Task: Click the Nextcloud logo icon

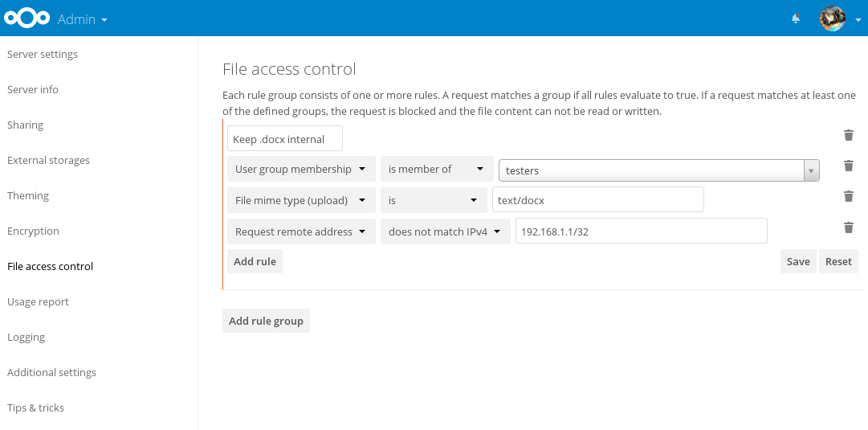Action: coord(27,18)
